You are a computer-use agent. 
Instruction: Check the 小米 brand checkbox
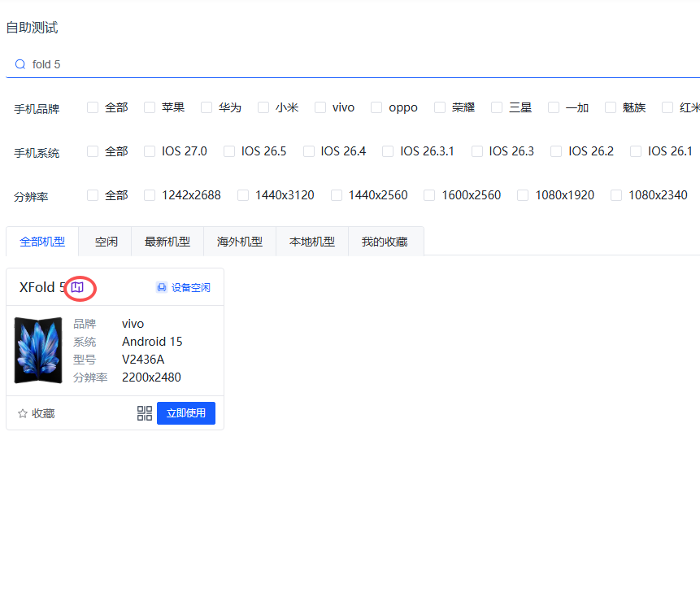tap(263, 107)
